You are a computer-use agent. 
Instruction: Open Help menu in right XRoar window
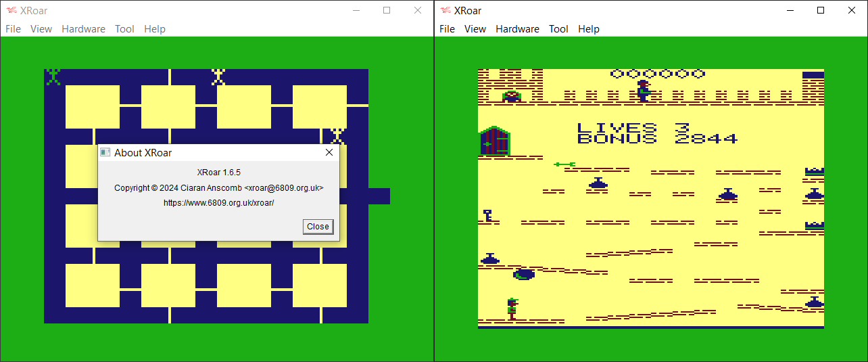tap(589, 29)
